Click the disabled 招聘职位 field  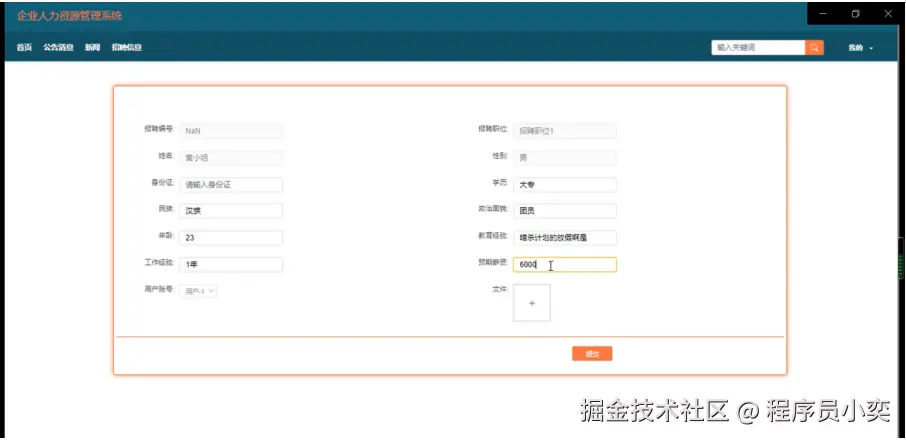coord(565,131)
